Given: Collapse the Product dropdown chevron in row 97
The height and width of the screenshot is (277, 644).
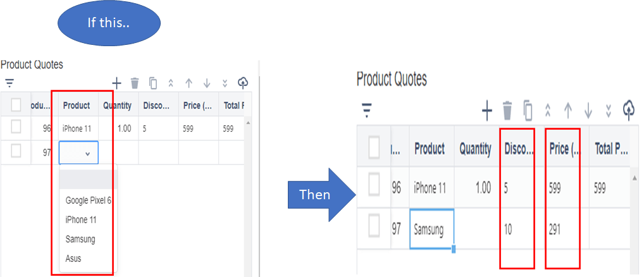Looking at the screenshot, I should 87,153.
